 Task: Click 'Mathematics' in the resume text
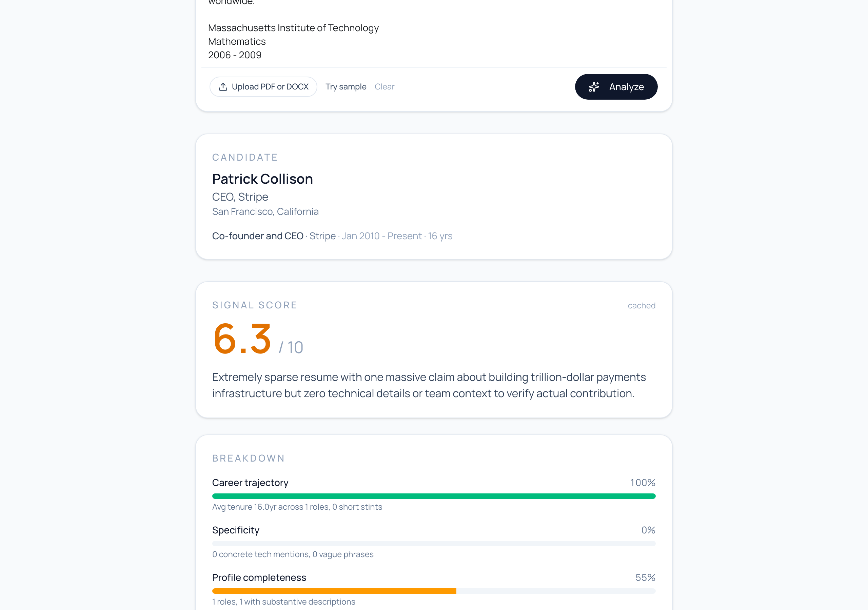[237, 42]
